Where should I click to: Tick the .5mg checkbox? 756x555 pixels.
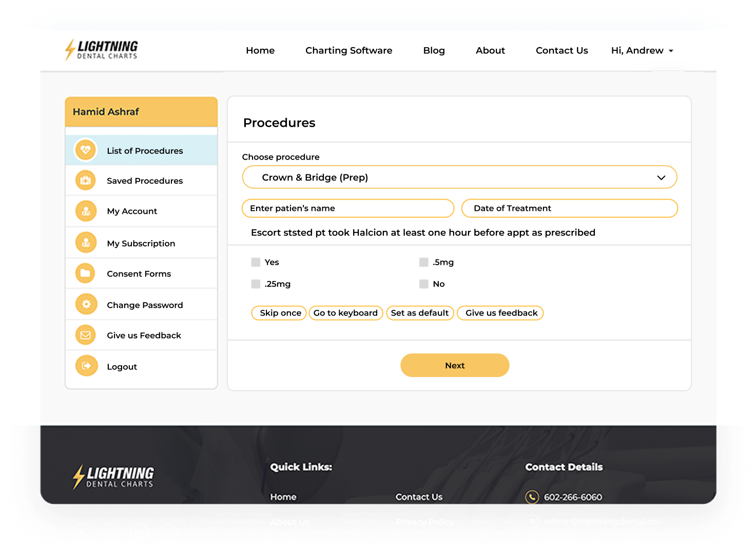point(423,262)
